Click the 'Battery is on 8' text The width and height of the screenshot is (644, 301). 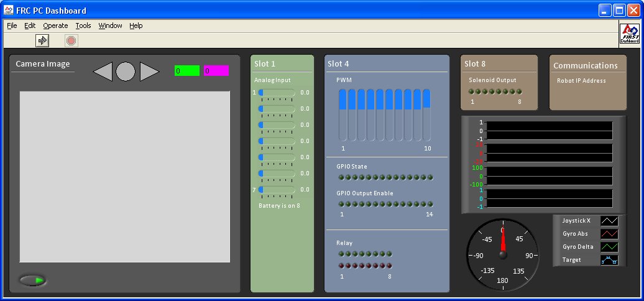(x=279, y=205)
